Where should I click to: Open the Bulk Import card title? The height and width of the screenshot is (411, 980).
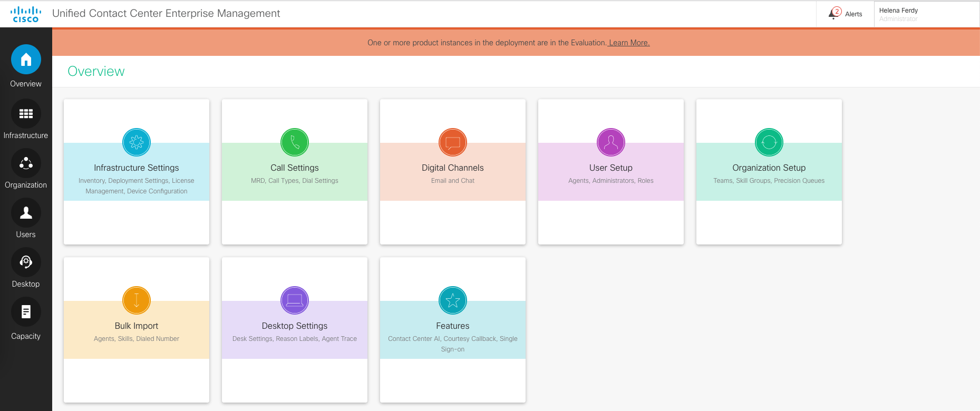[137, 326]
